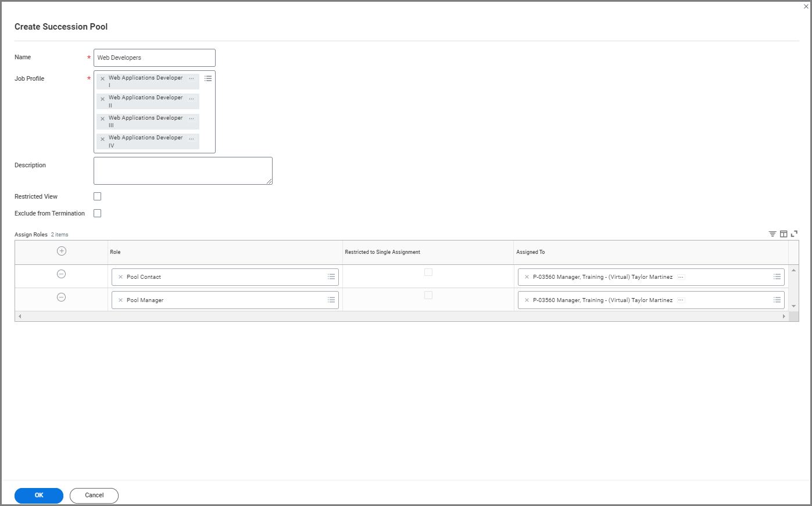Image resolution: width=812 pixels, height=506 pixels.
Task: Remove the Pool Manager role row
Action: [61, 297]
